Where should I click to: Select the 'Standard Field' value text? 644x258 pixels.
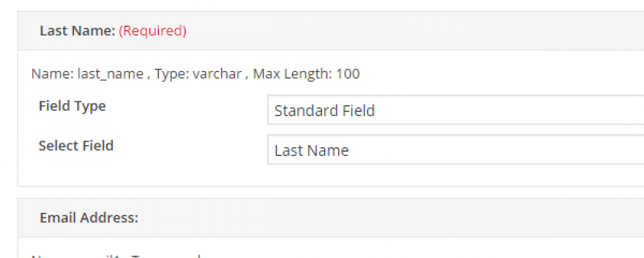[325, 111]
